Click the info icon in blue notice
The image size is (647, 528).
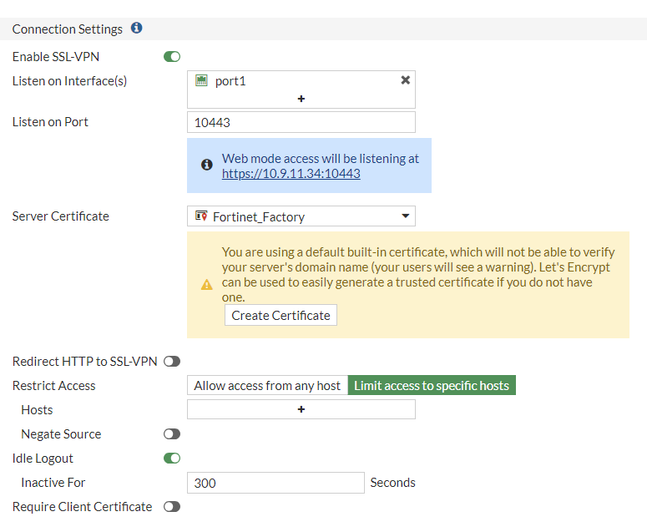[x=207, y=165]
